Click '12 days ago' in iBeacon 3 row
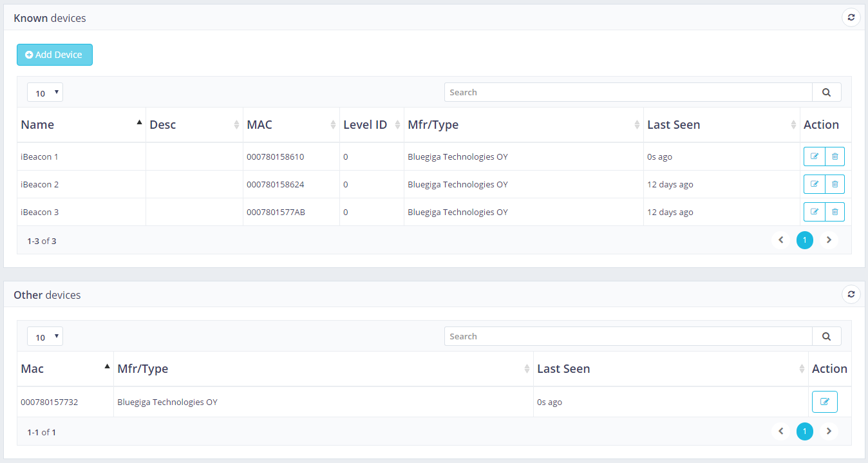The width and height of the screenshot is (868, 463). tap(670, 212)
